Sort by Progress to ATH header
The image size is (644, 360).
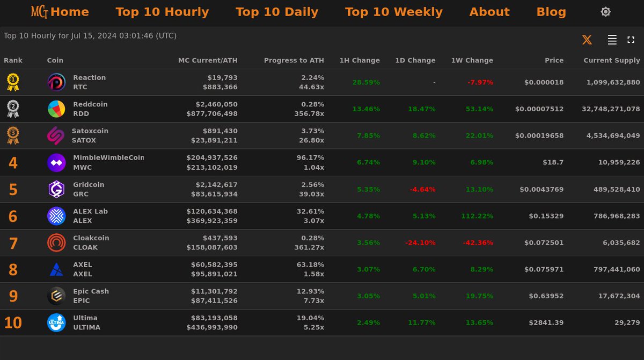pos(294,61)
